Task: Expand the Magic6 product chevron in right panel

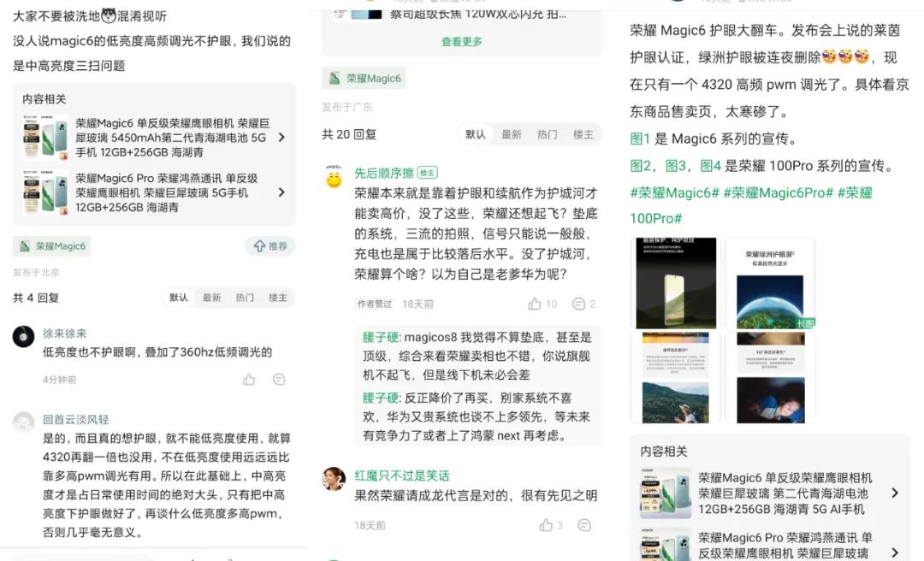Action: (x=895, y=493)
